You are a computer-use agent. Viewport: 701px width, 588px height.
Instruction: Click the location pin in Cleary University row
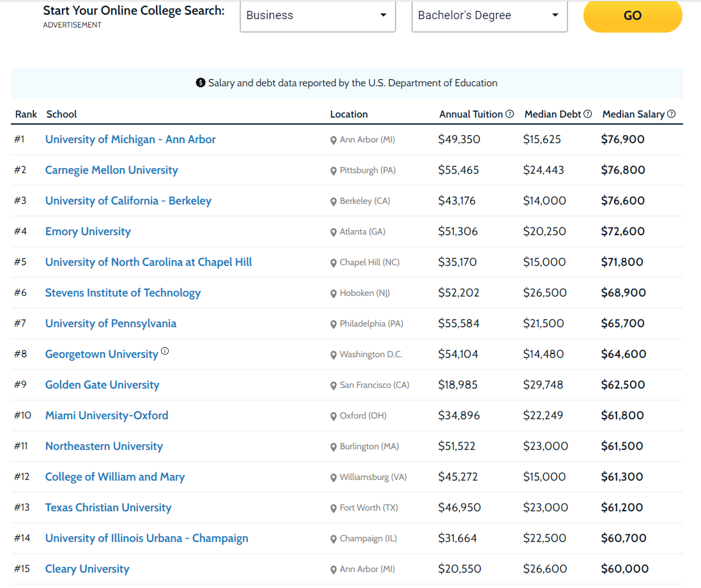tap(334, 570)
